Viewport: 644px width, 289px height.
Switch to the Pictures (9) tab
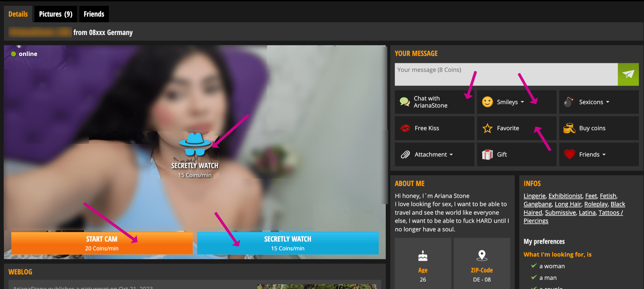point(56,14)
